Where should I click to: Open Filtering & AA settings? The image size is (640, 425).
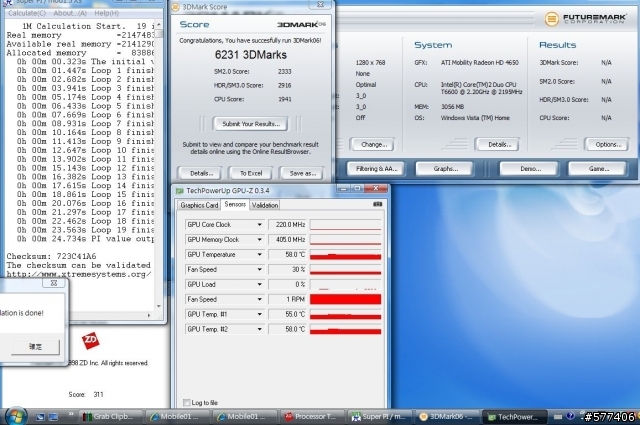click(x=376, y=169)
